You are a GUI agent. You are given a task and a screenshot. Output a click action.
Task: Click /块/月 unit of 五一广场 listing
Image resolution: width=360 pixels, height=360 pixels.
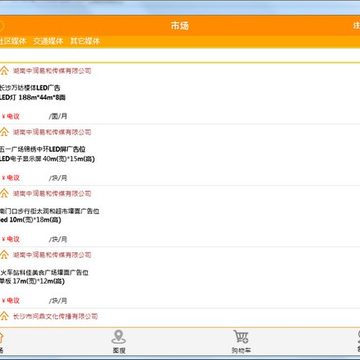click(58, 178)
